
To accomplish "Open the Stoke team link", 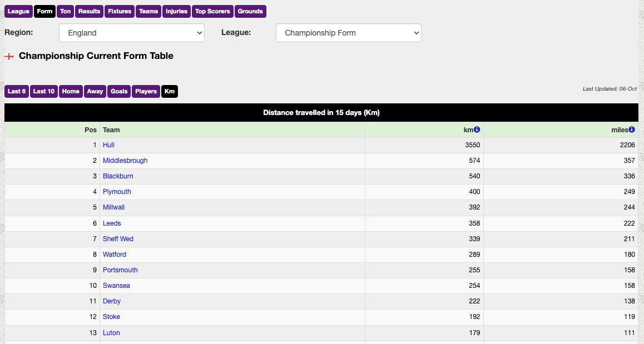I will pyautogui.click(x=111, y=317).
